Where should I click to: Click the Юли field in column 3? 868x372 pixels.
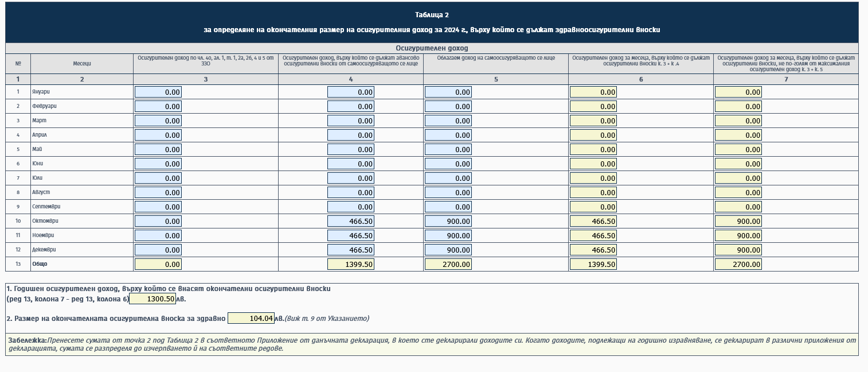(158, 178)
